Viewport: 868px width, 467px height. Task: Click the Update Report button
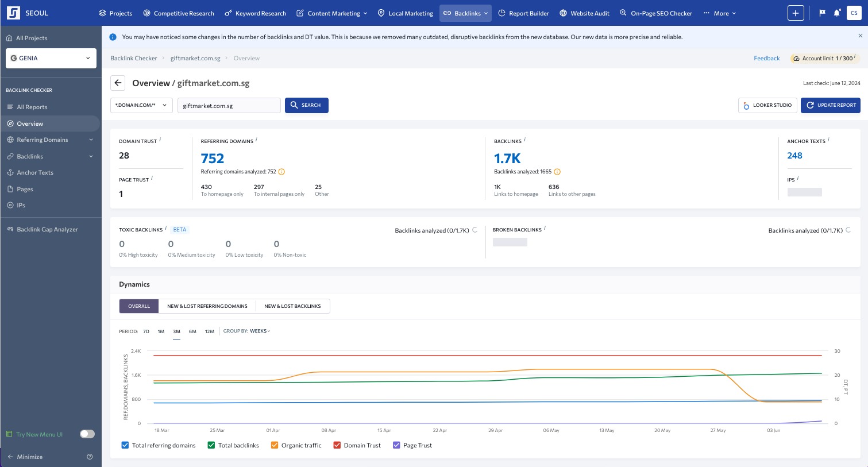[x=830, y=105]
